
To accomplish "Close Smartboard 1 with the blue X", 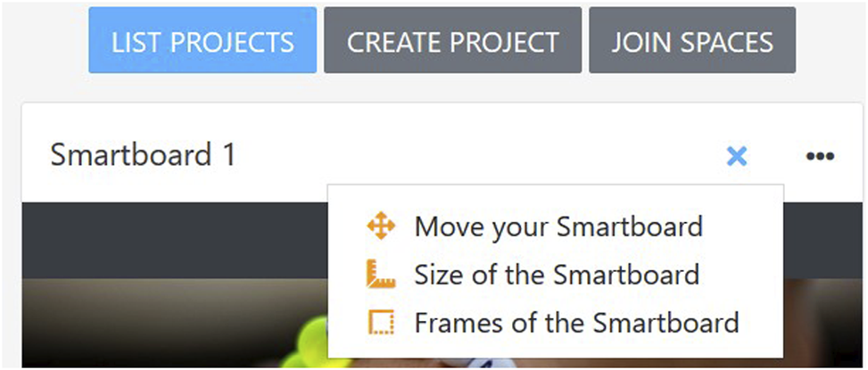I will click(736, 157).
